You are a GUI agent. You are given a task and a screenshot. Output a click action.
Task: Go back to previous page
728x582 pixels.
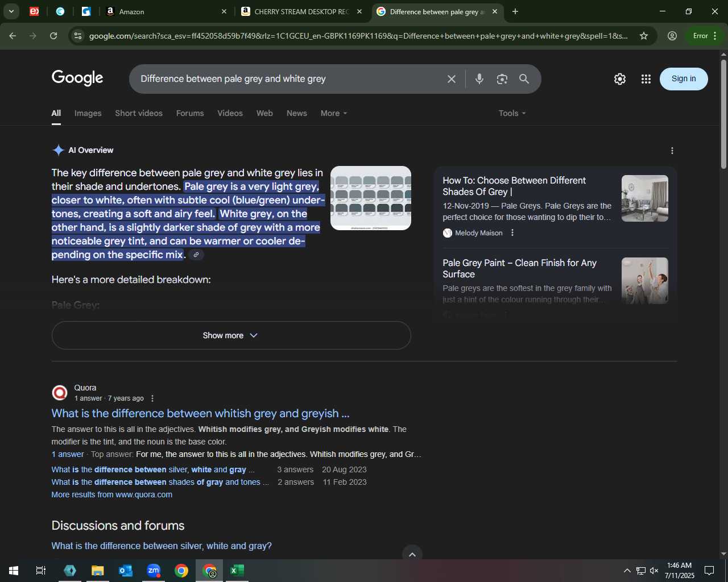coord(13,36)
